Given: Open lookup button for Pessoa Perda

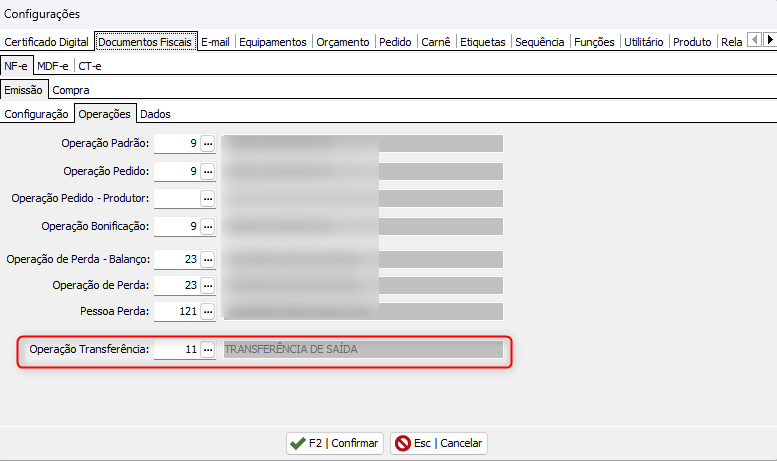Looking at the screenshot, I should [208, 312].
